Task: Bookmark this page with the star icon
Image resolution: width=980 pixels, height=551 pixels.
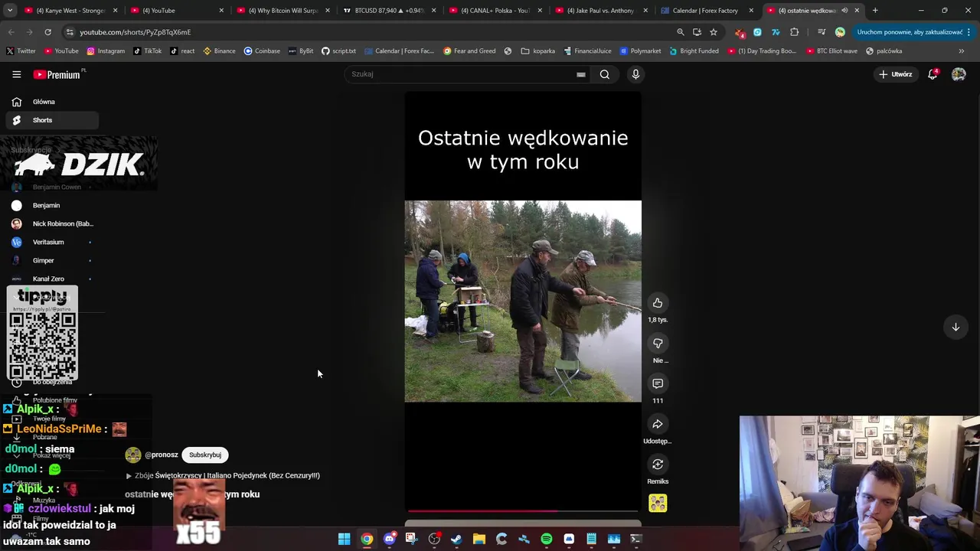Action: point(714,32)
